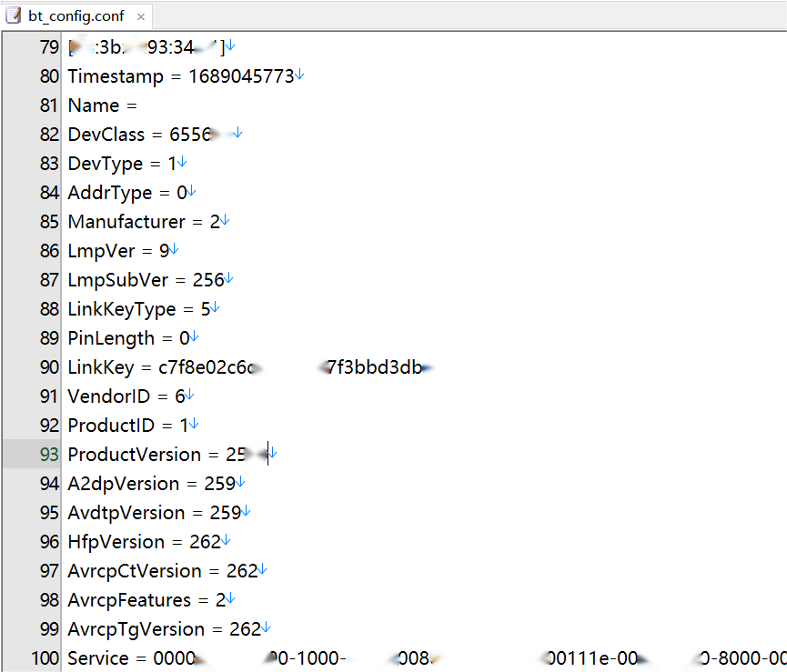
Task: Click the 'AddrType = 0' line
Action: point(127,193)
